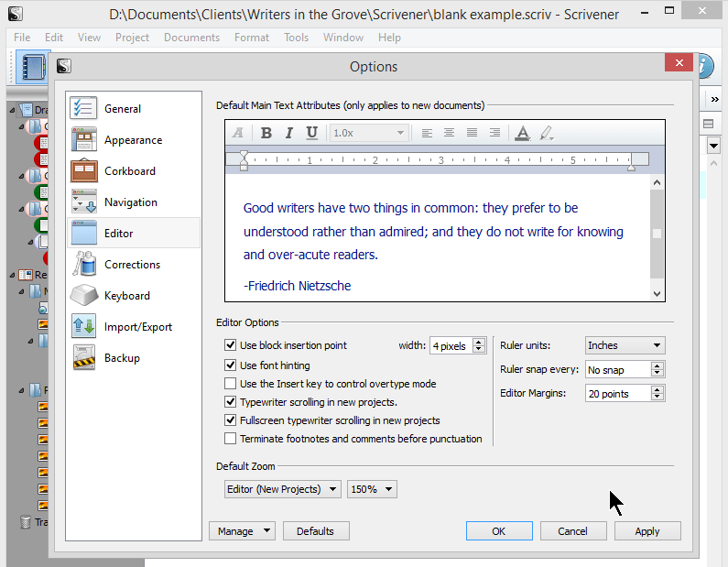Click the insertion point width stepper
Viewport: 728px width, 567px height.
479,345
